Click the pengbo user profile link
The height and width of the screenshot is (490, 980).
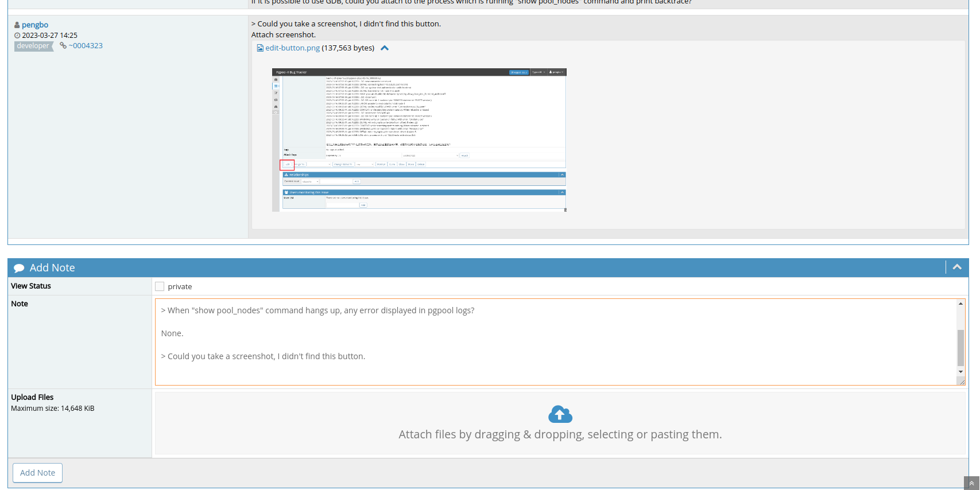(35, 25)
